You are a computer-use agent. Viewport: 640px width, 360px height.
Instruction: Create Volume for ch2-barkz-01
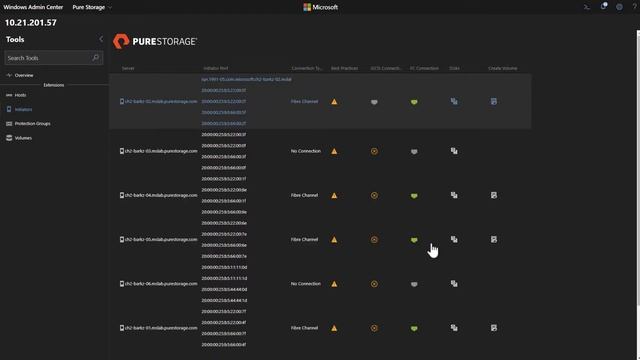[x=494, y=328]
